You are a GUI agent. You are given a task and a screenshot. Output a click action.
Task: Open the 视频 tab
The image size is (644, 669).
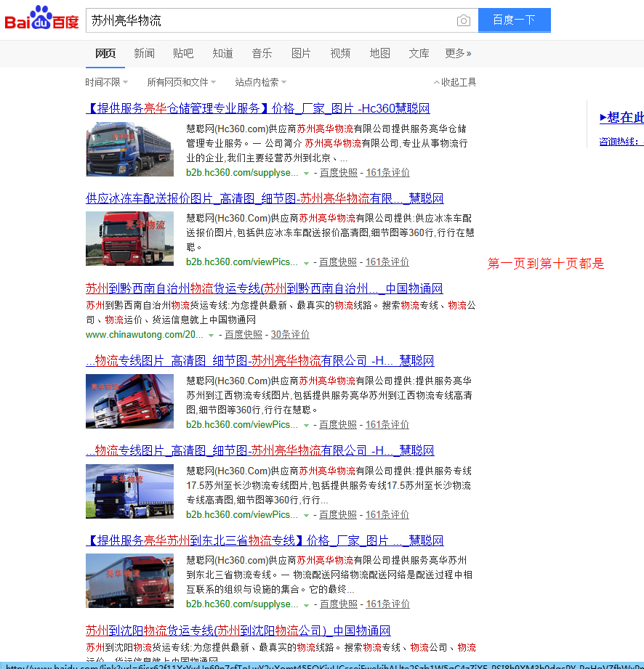click(x=340, y=53)
